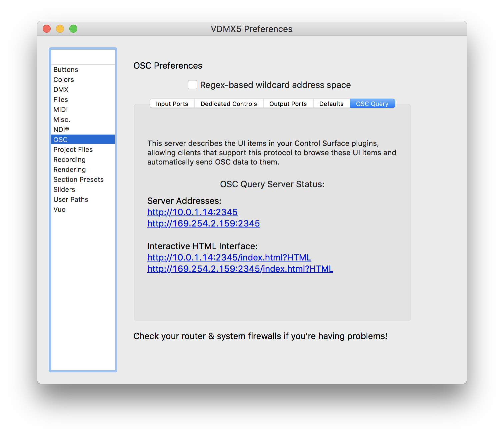
Task: Select Recording in the preferences list
Action: coord(83,160)
